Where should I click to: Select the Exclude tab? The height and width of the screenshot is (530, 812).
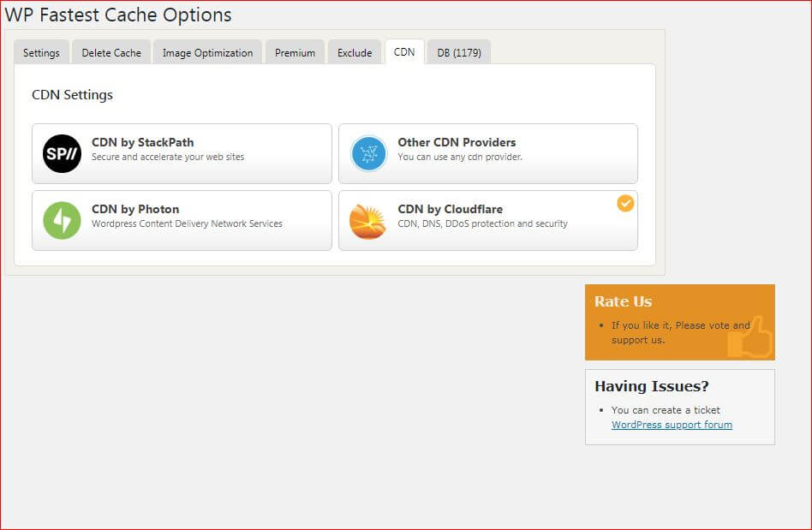pos(355,53)
